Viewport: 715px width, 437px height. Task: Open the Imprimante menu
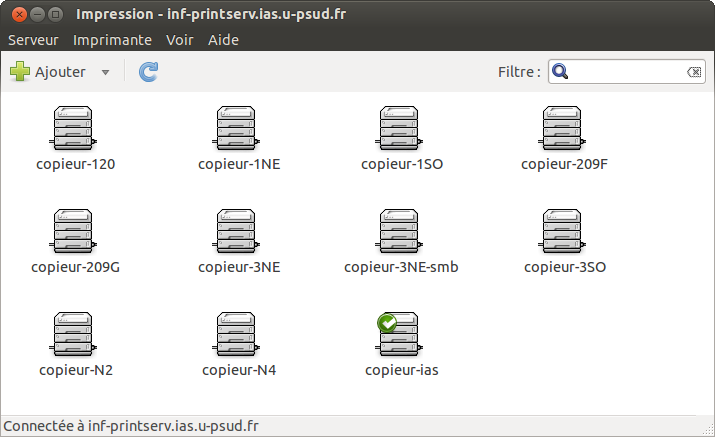click(113, 40)
